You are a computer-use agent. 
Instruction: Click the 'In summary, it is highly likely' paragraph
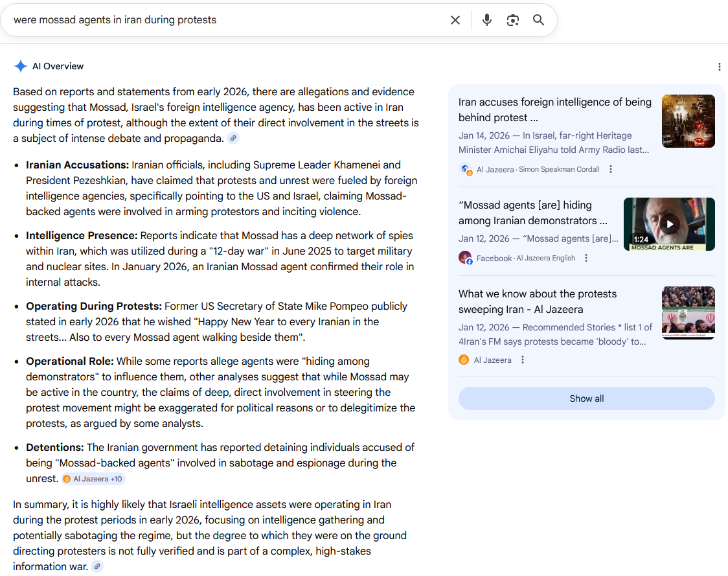210,535
